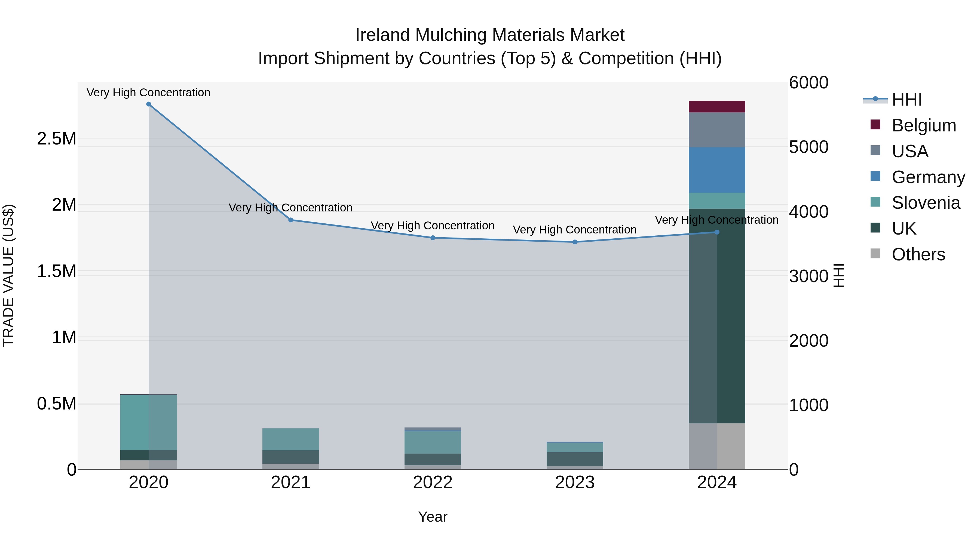The width and height of the screenshot is (980, 551).
Task: Toggle Belgium series in legend
Action: pyautogui.click(x=913, y=125)
